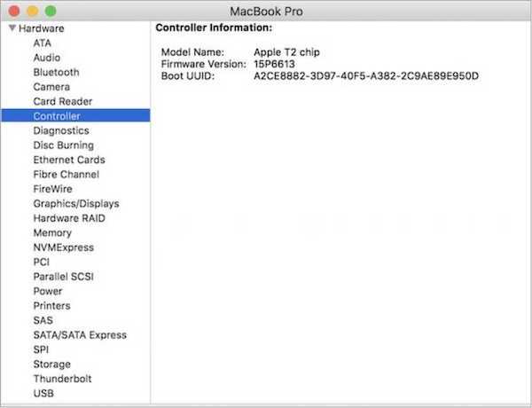Show Camera hardware information
The height and width of the screenshot is (408, 532).
[x=51, y=87]
